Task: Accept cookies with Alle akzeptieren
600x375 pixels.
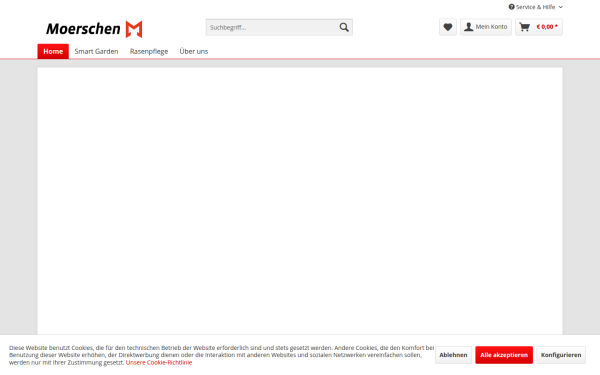Action: (x=504, y=355)
